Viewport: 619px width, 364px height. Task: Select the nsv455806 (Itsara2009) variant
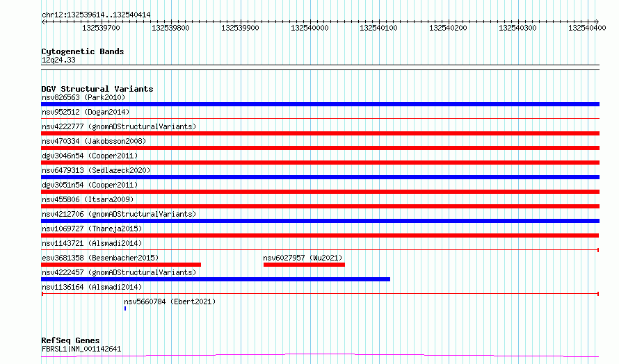click(320, 206)
